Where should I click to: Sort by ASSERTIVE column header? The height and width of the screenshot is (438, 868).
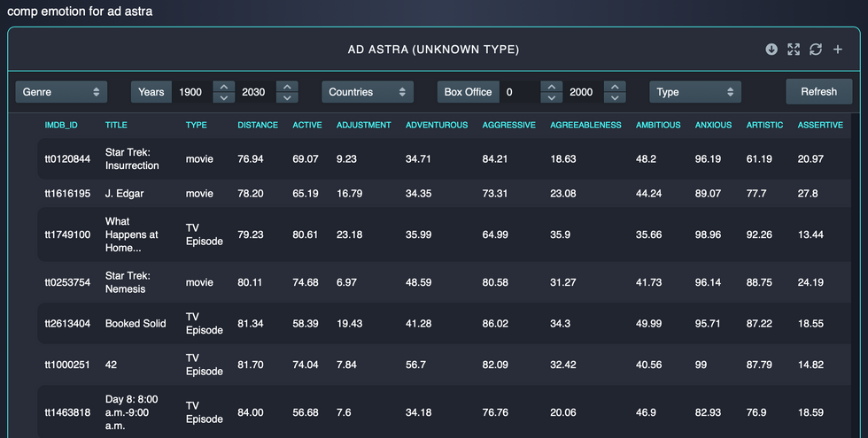pos(820,125)
